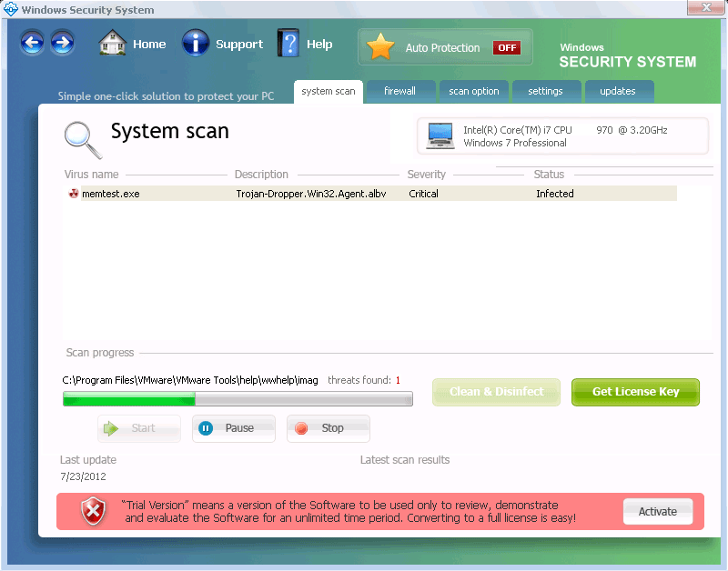Click the Activate button

657,512
